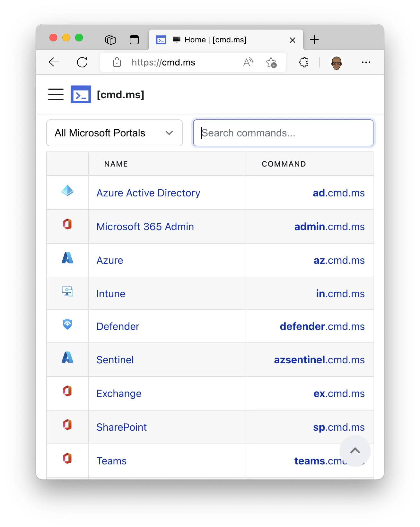Open the Exchange name link
420x527 pixels.
(119, 393)
